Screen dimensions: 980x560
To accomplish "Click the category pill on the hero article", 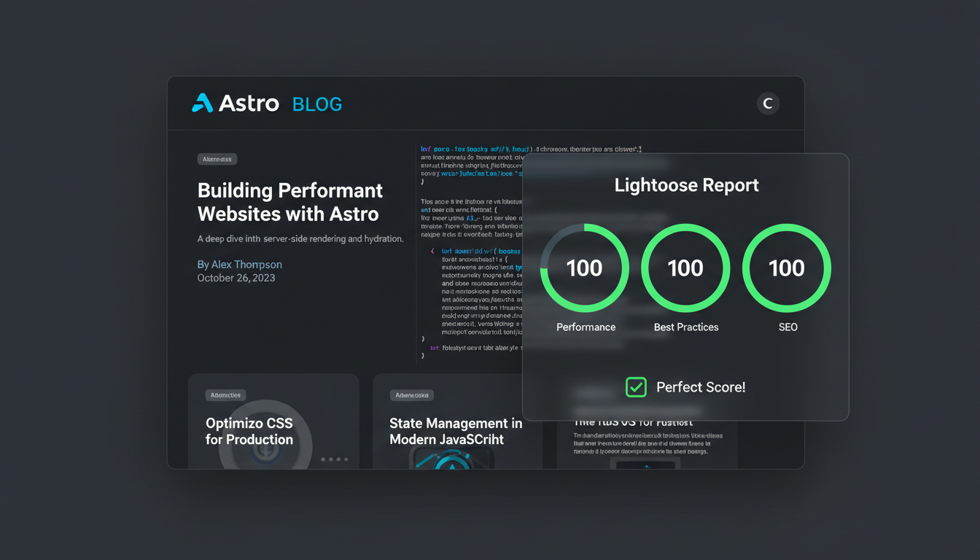I will click(x=217, y=159).
